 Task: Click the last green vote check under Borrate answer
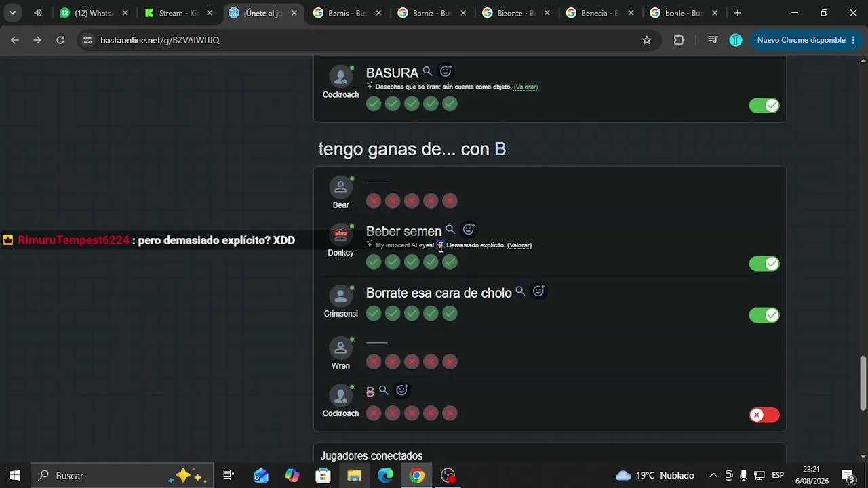point(450,313)
